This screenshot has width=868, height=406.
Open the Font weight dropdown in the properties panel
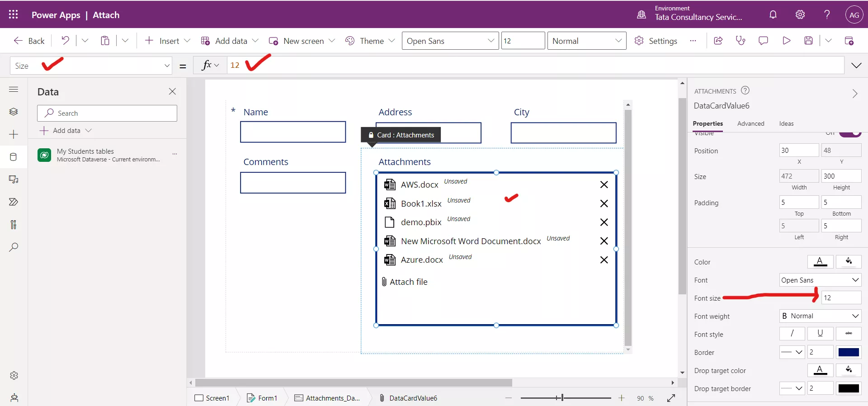point(820,316)
